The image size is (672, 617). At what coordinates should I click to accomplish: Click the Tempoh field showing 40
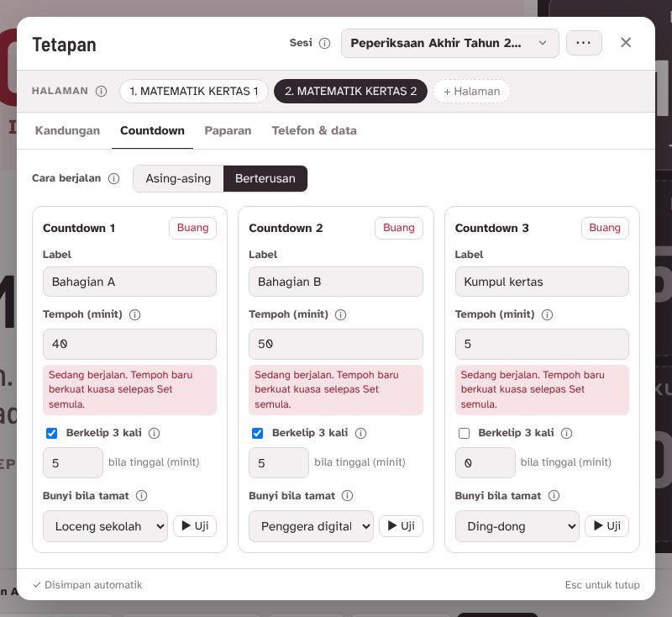(x=129, y=344)
